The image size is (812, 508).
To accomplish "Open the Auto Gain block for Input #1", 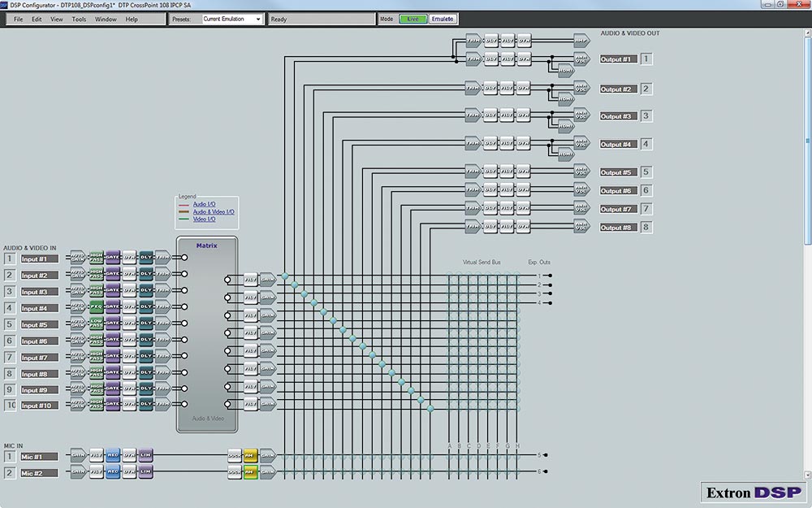I will (x=78, y=258).
